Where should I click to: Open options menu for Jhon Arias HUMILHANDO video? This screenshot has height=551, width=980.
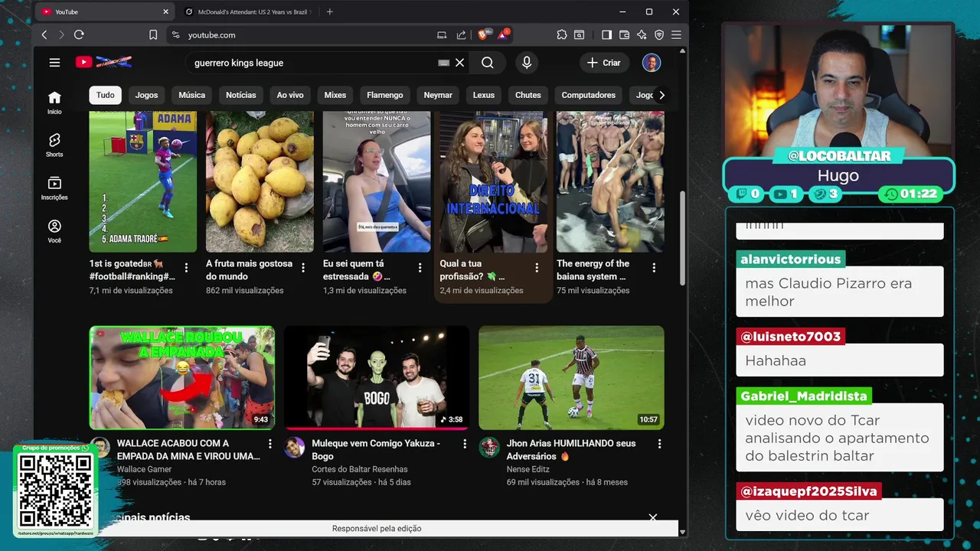[x=659, y=444]
